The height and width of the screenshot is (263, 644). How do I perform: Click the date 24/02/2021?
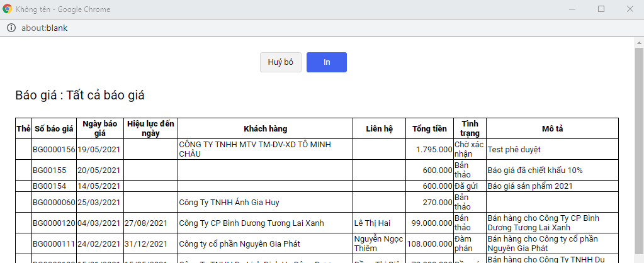(99, 243)
